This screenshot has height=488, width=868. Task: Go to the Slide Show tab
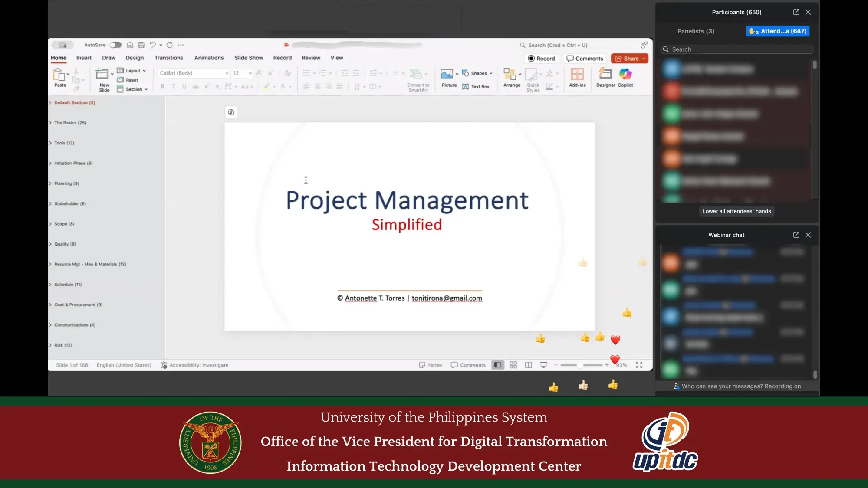tap(249, 58)
